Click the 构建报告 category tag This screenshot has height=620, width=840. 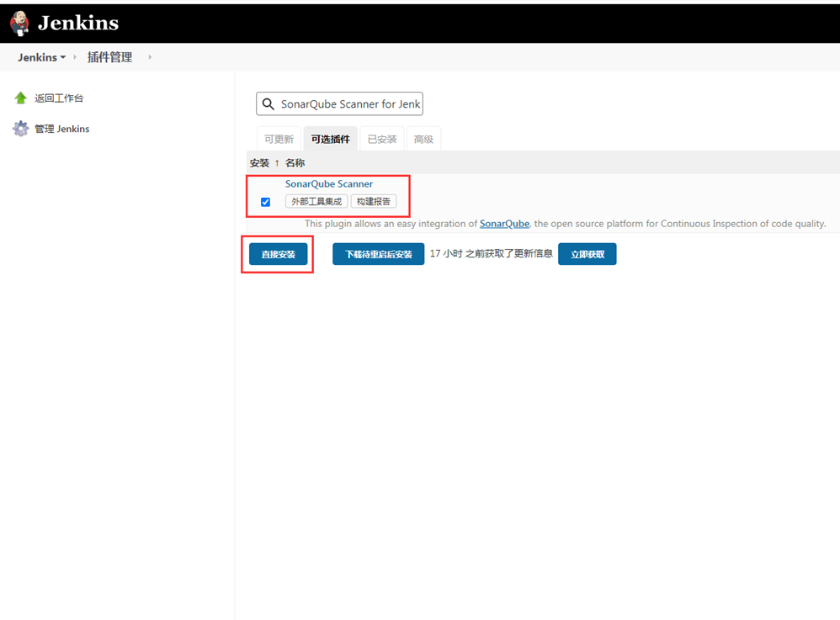click(374, 201)
